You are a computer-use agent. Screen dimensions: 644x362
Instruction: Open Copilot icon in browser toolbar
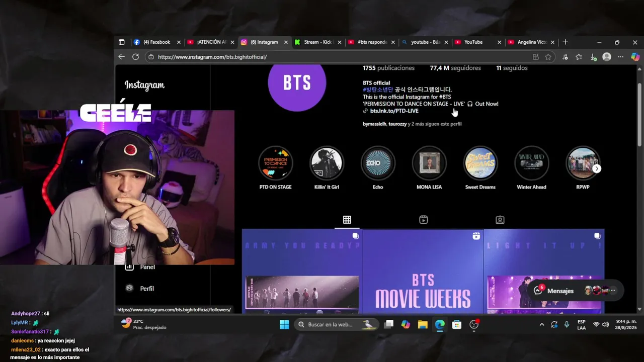pos(635,57)
